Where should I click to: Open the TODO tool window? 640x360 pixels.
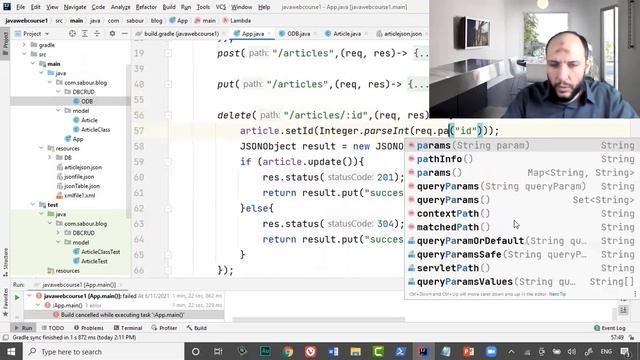[53, 328]
